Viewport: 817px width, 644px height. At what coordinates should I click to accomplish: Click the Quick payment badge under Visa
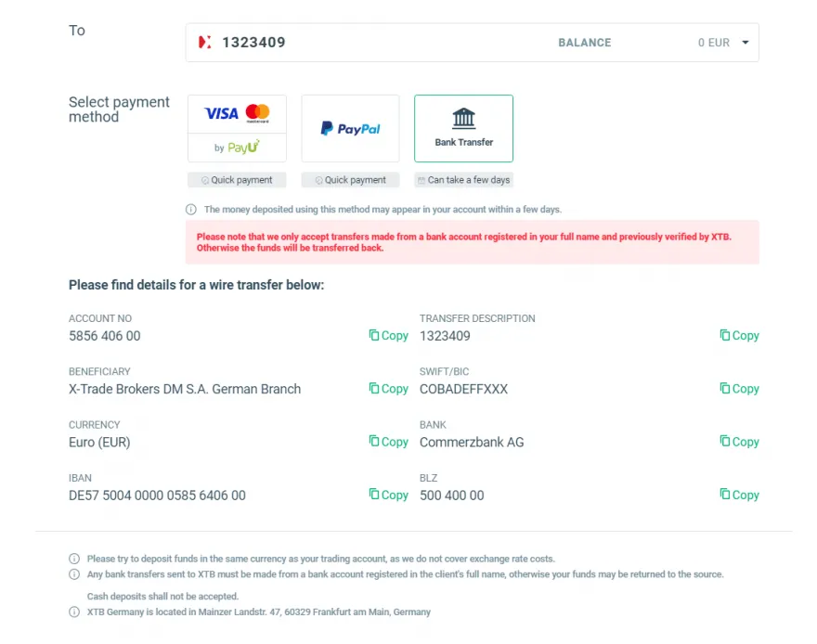coord(237,180)
